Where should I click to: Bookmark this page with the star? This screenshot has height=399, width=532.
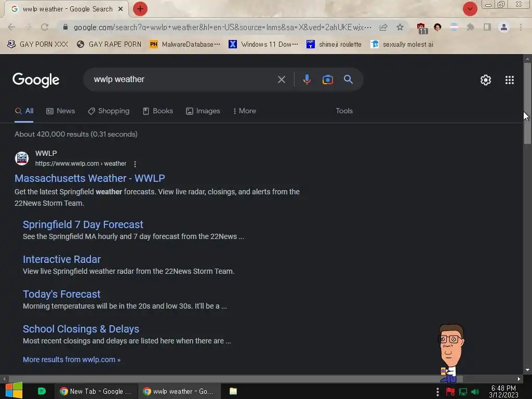click(400, 27)
